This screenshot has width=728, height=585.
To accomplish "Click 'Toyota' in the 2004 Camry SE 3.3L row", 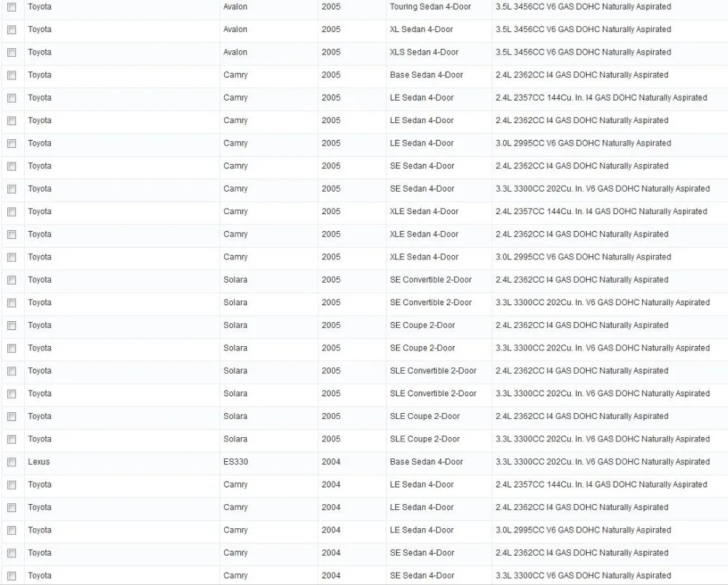I will pos(39,576).
